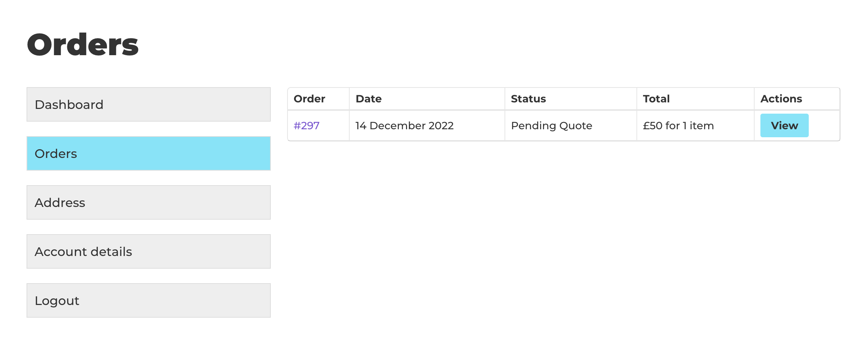Click the Order column header
This screenshot has width=868, height=350.
[309, 98]
